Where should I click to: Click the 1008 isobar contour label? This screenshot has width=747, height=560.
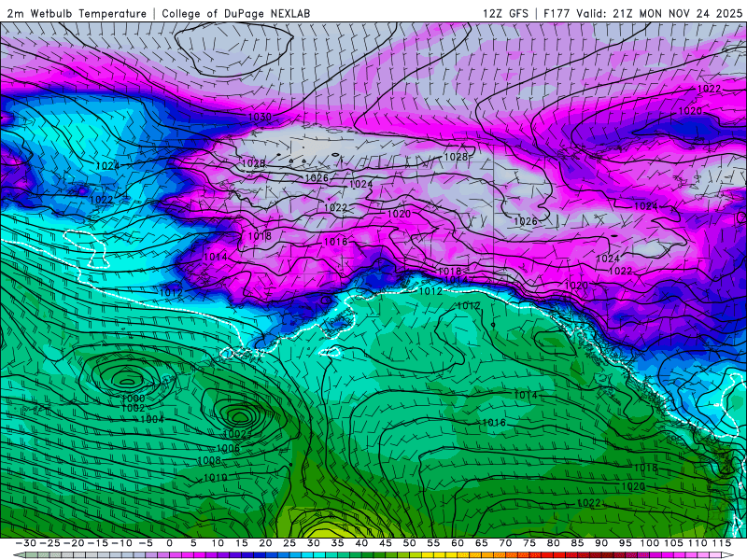209,460
